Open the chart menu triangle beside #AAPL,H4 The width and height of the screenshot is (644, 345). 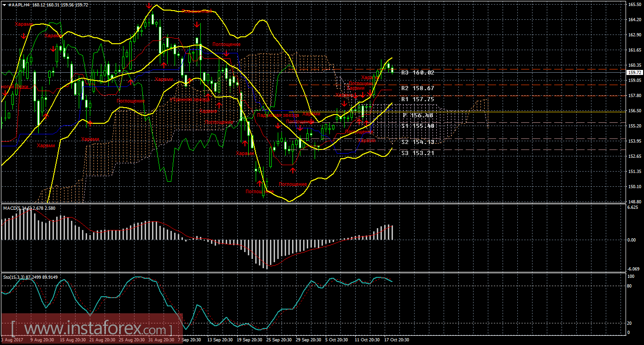[x=4, y=5]
